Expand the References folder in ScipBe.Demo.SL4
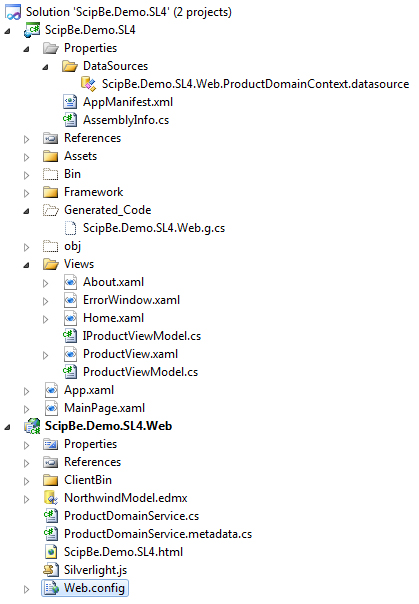Image resolution: width=419 pixels, height=604 pixels. 27,139
